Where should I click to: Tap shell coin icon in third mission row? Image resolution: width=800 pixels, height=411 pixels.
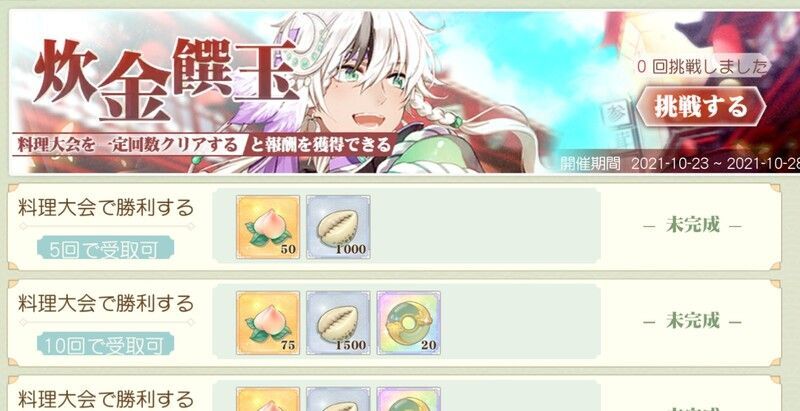tap(338, 399)
